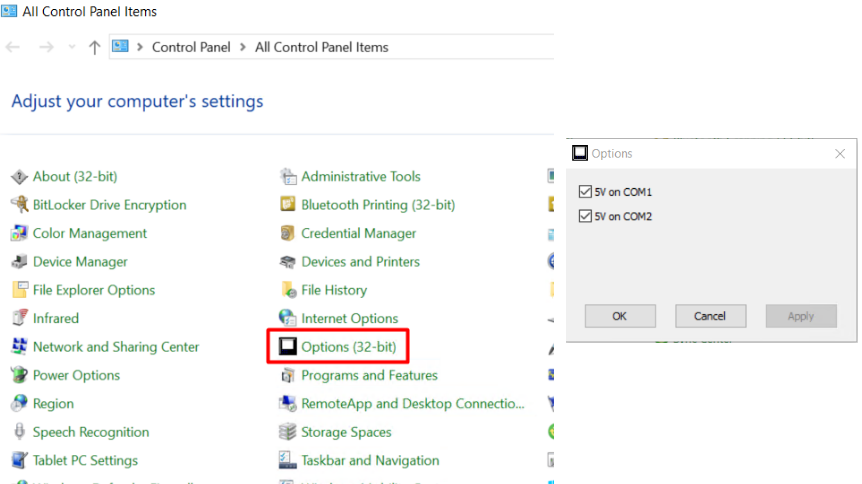Open the Storage Spaces icon
The image size is (862, 484).
[x=288, y=433]
